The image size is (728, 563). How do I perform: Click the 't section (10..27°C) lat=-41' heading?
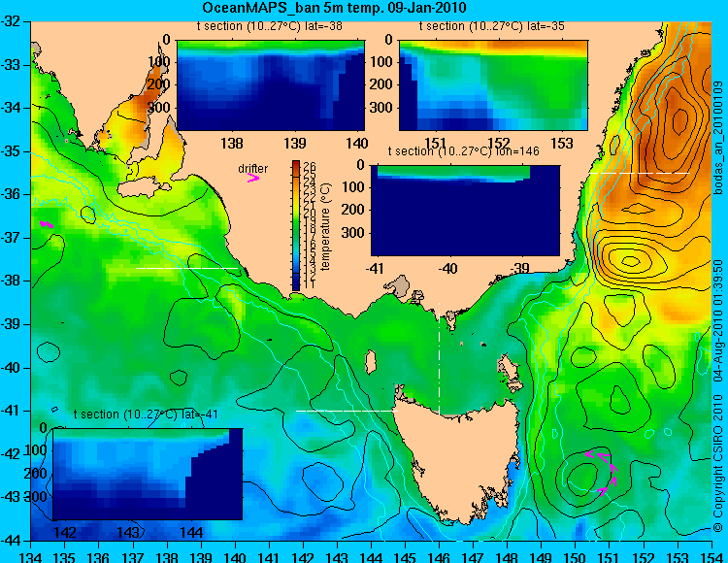(x=146, y=414)
